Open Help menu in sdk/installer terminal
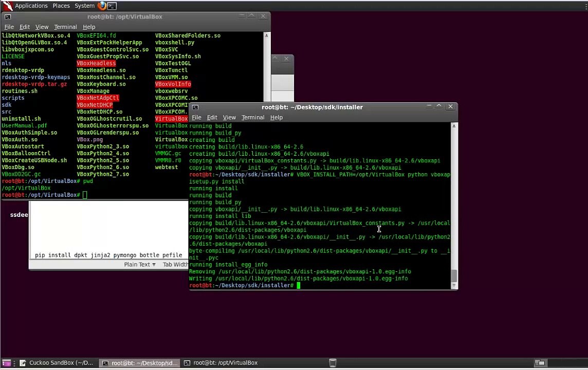This screenshot has height=370, width=588. pyautogui.click(x=277, y=117)
